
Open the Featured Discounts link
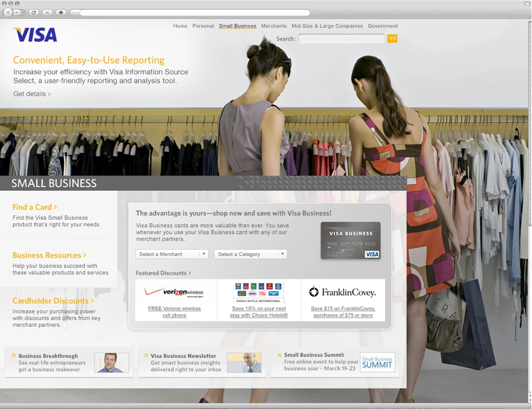pos(163,273)
